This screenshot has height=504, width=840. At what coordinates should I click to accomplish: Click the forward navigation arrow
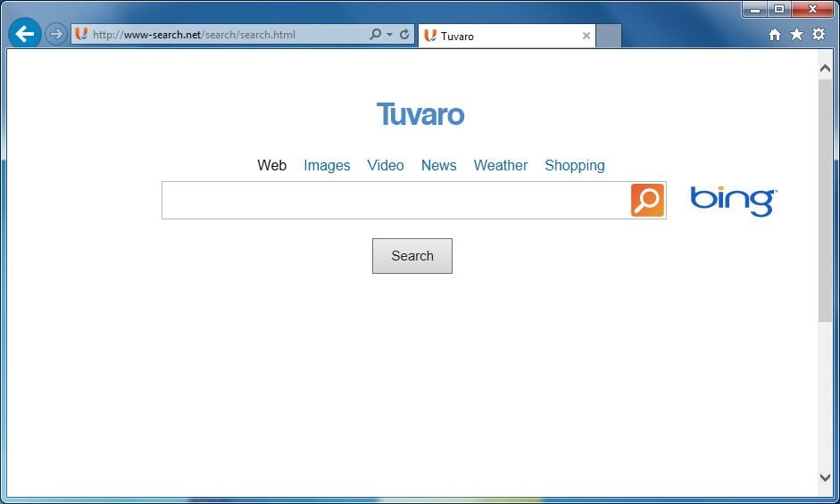pyautogui.click(x=55, y=34)
